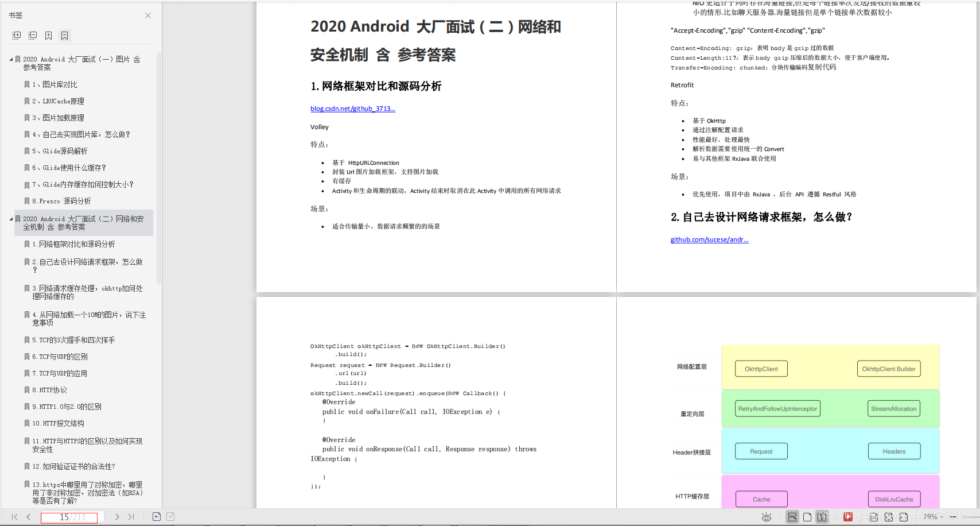Collapse all bookmarks with the minus icon
The image size is (980, 526).
[33, 35]
